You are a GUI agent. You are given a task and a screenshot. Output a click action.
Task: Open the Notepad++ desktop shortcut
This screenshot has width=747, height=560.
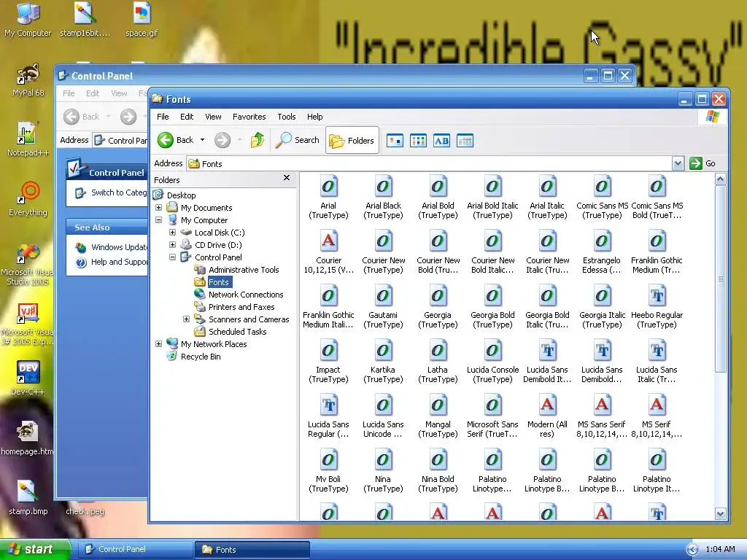(28, 139)
